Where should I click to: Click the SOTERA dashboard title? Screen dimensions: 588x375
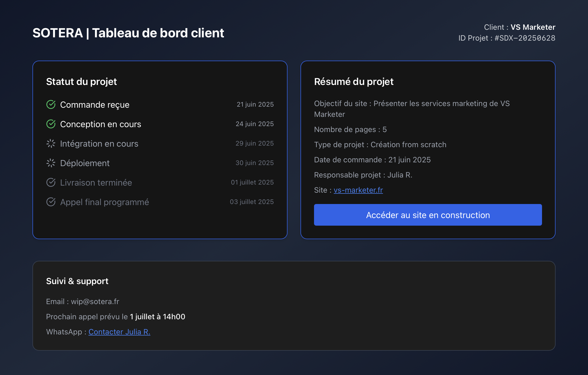click(128, 33)
